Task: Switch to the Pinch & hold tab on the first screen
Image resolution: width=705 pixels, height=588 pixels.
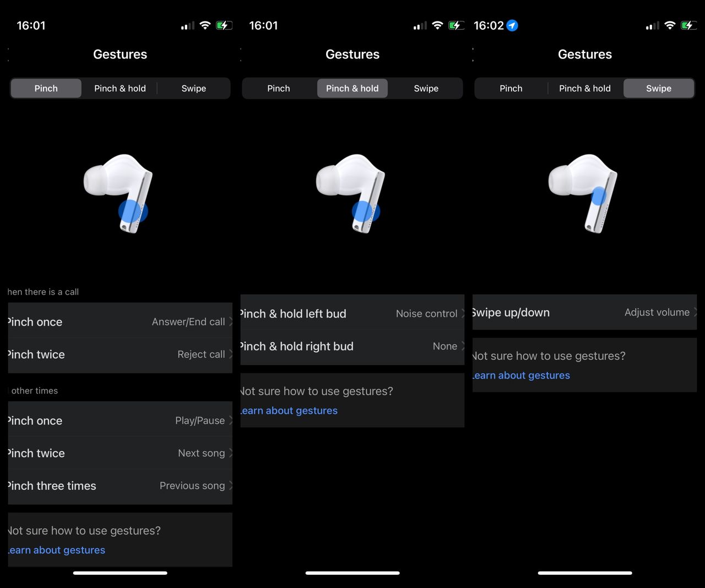Action: 120,88
